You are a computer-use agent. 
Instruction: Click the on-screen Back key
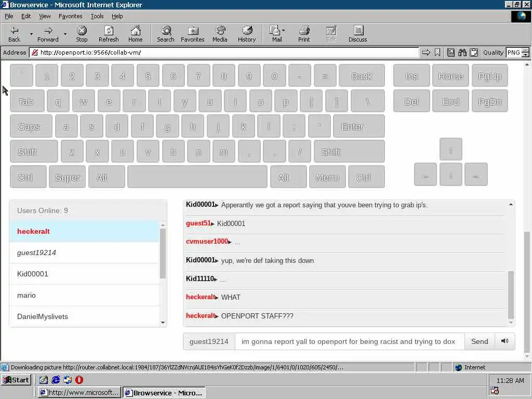(362, 76)
